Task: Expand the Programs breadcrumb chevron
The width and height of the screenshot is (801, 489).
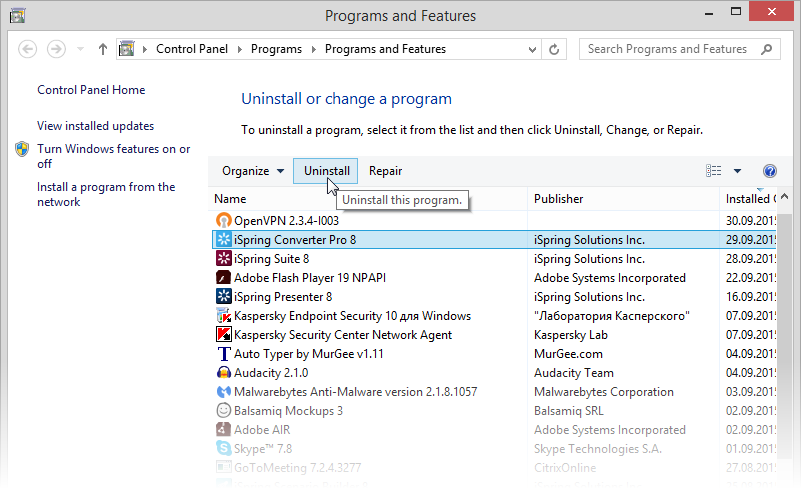Action: tap(314, 49)
